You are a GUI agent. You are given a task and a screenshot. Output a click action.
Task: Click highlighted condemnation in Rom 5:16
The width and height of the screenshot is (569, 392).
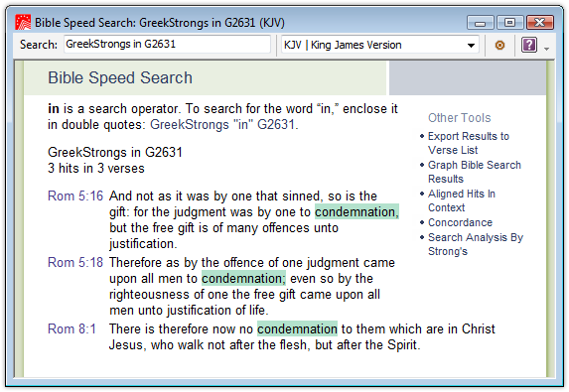click(356, 211)
